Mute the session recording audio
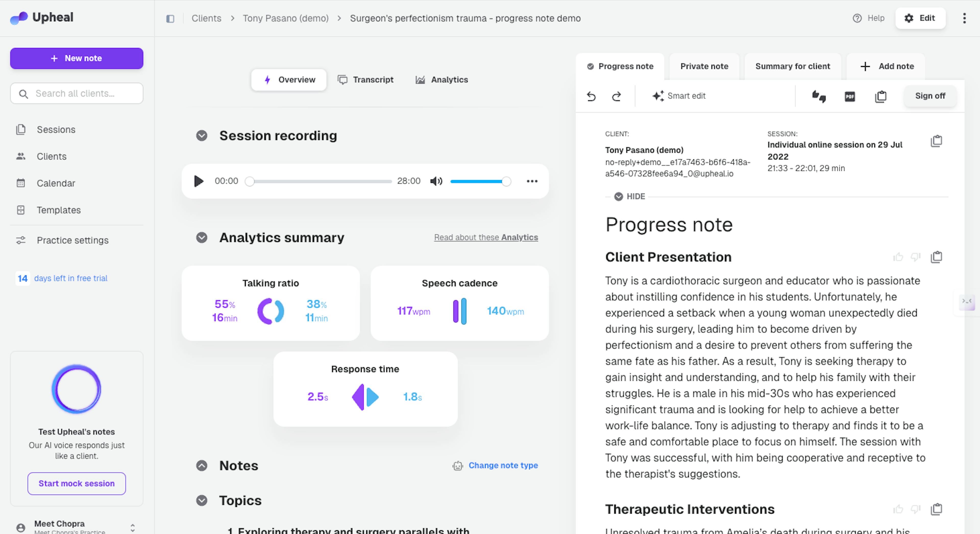Viewport: 980px width, 534px height. pos(436,181)
